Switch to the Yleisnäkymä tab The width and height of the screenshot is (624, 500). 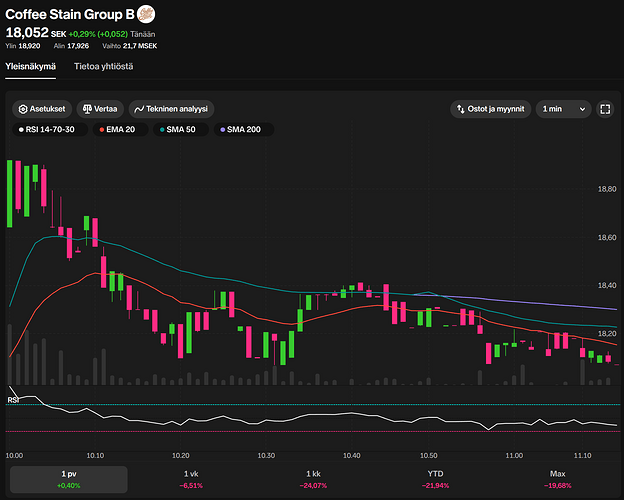click(x=31, y=67)
